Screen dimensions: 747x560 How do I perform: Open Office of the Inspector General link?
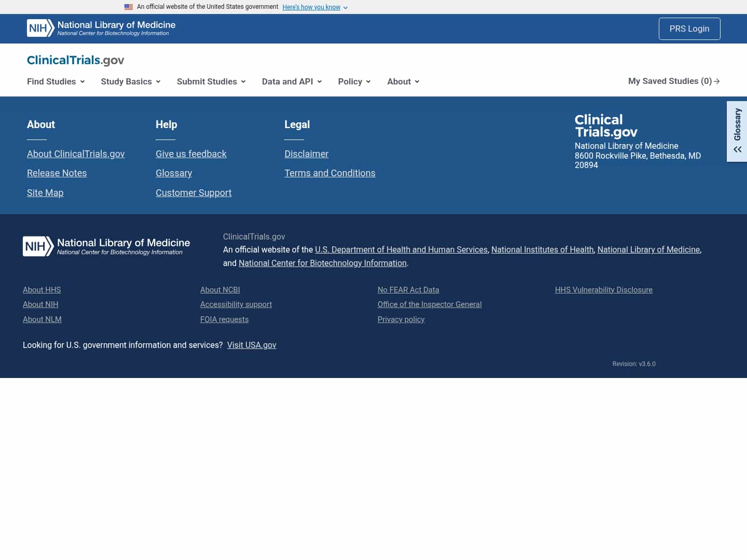430,304
